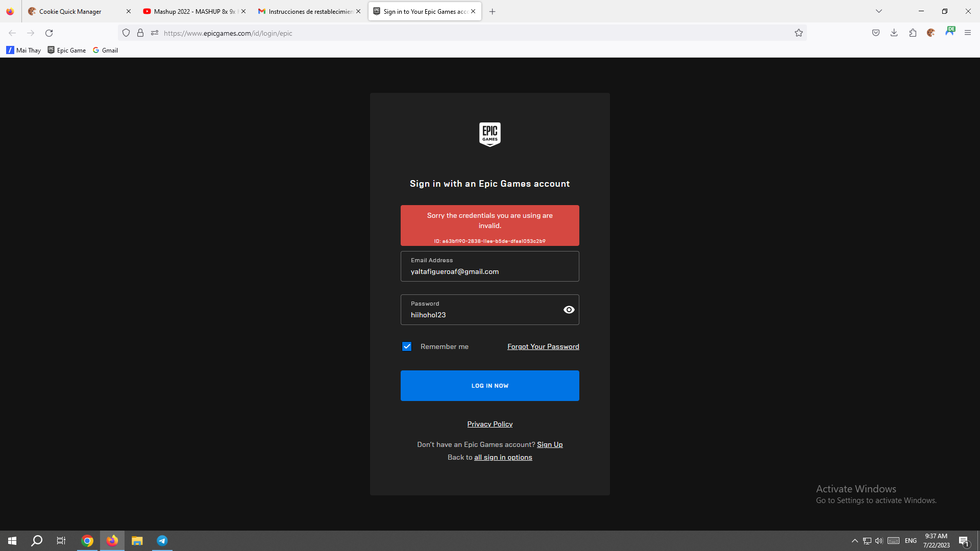Open the notification center icon

tap(964, 541)
